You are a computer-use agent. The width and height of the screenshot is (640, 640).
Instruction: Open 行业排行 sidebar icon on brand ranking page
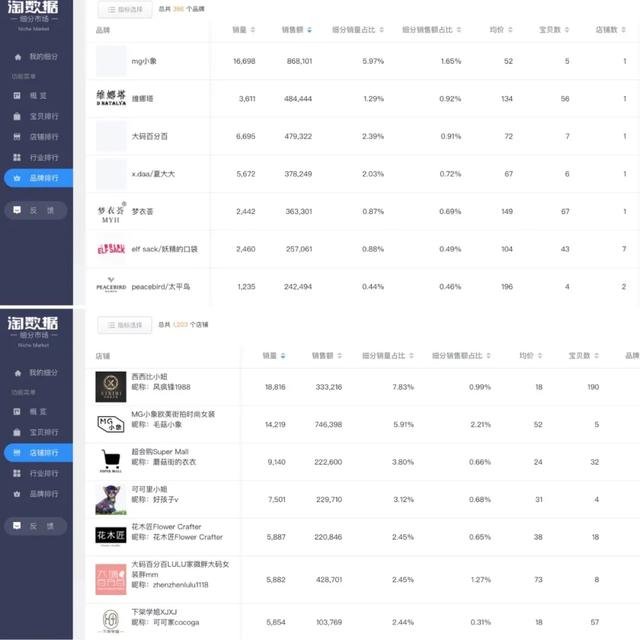coord(17,158)
